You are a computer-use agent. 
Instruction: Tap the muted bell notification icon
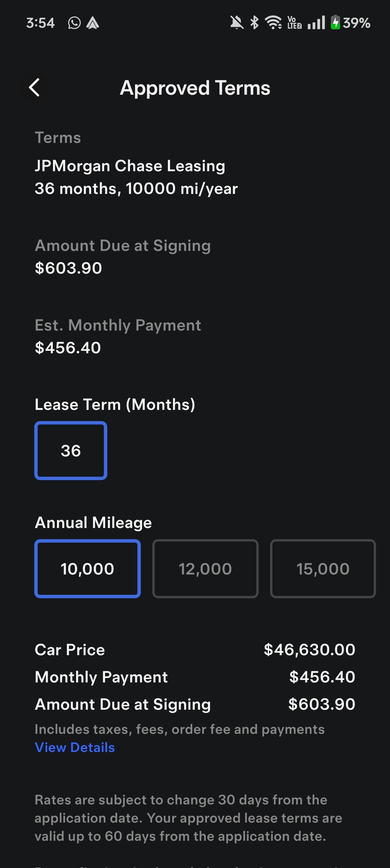point(237,23)
